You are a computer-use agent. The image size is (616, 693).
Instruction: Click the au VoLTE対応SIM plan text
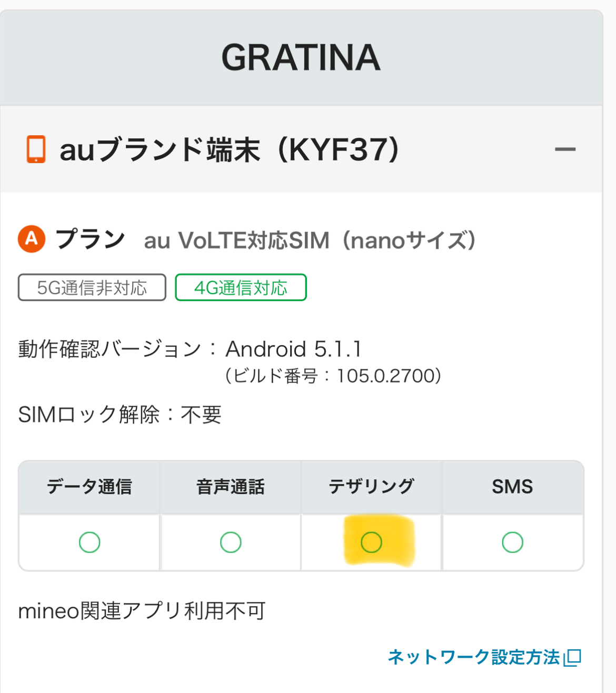(x=310, y=240)
